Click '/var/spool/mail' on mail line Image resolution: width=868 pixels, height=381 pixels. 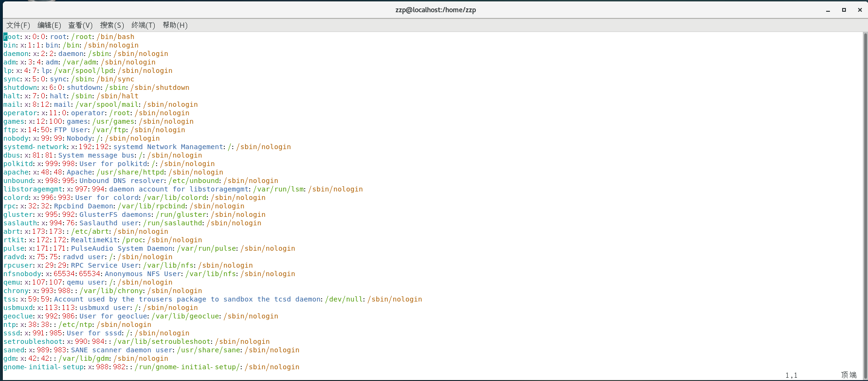[107, 104]
